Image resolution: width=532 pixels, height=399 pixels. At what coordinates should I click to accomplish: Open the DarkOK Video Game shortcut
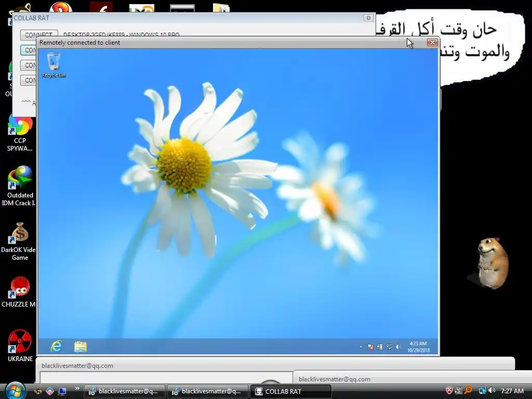(x=19, y=242)
